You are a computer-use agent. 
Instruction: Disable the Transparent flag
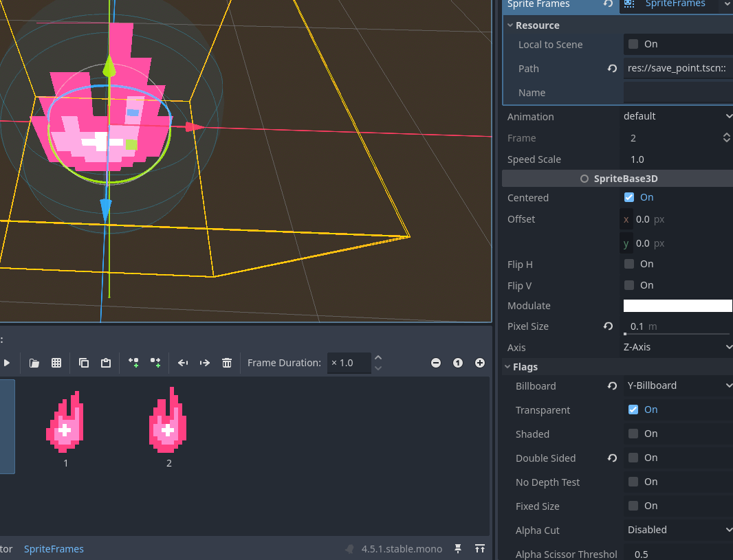(x=632, y=410)
